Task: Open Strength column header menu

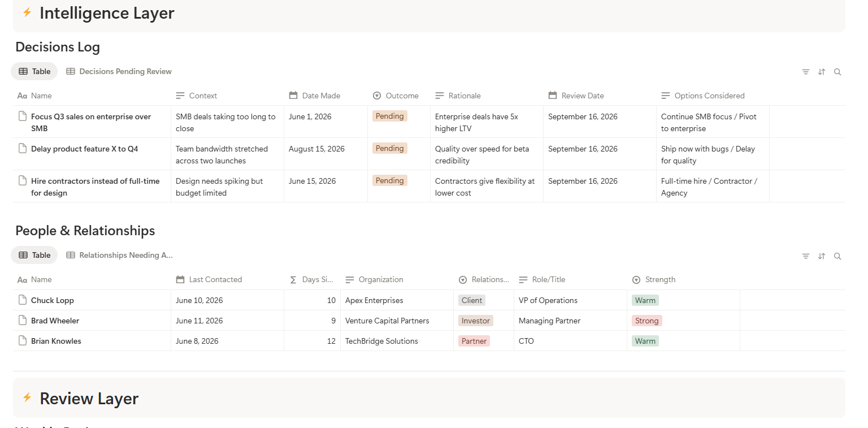Action: 683,279
